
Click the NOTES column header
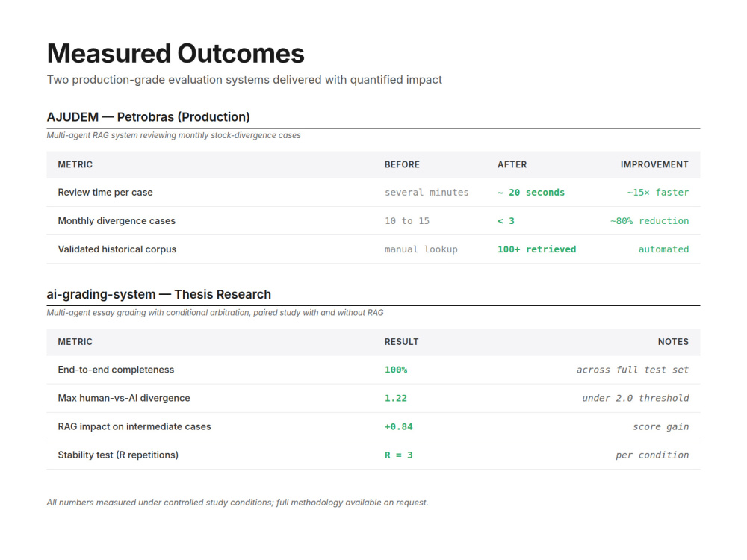point(673,342)
